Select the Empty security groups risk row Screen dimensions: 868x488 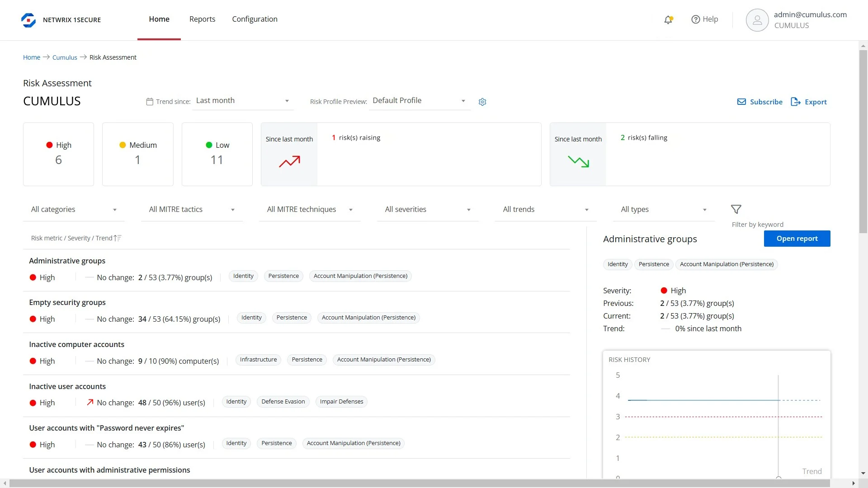[297, 312]
